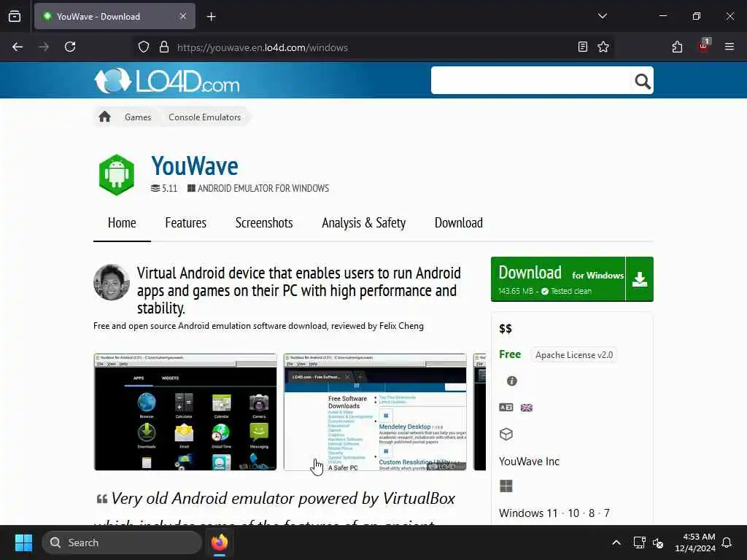
Task: Open the Analysis & Safety tab
Action: coord(363,223)
